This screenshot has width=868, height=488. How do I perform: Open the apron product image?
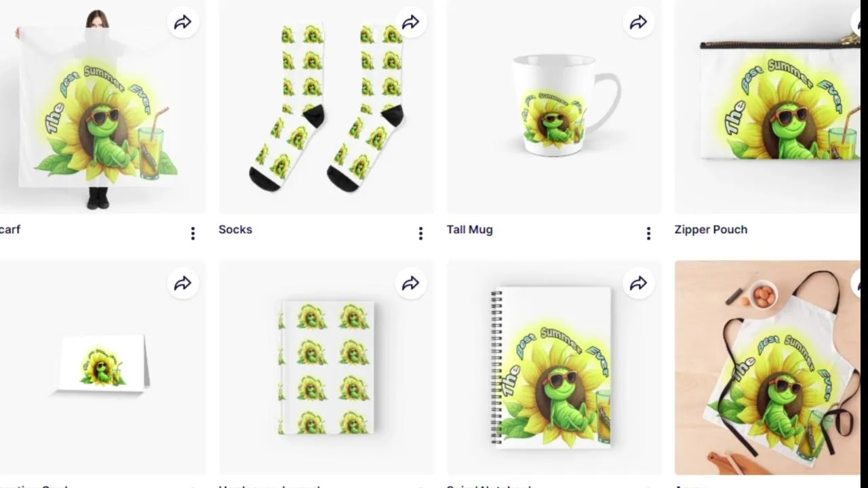(768, 367)
